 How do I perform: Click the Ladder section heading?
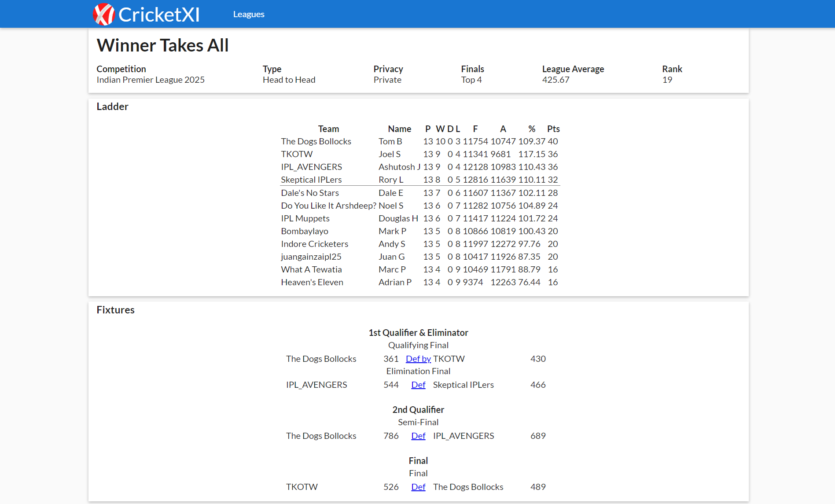(x=112, y=107)
